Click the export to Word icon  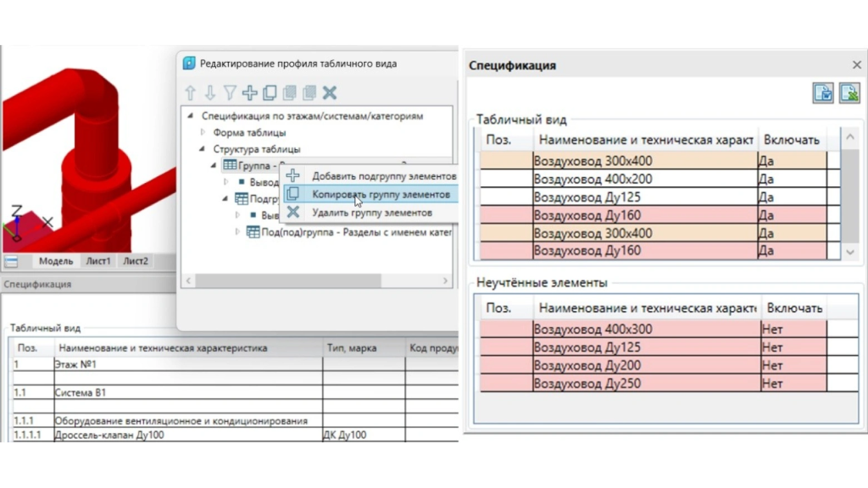coord(823,93)
